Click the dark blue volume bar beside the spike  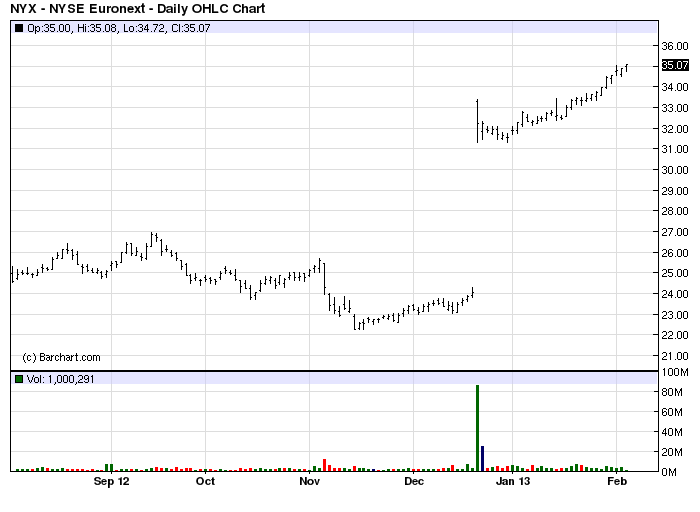tap(482, 458)
